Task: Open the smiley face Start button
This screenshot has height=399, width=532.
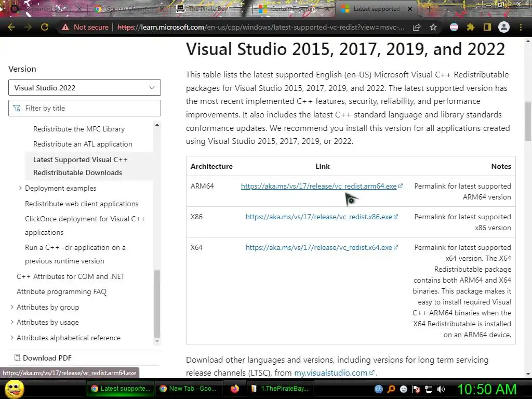Action: click(x=15, y=389)
